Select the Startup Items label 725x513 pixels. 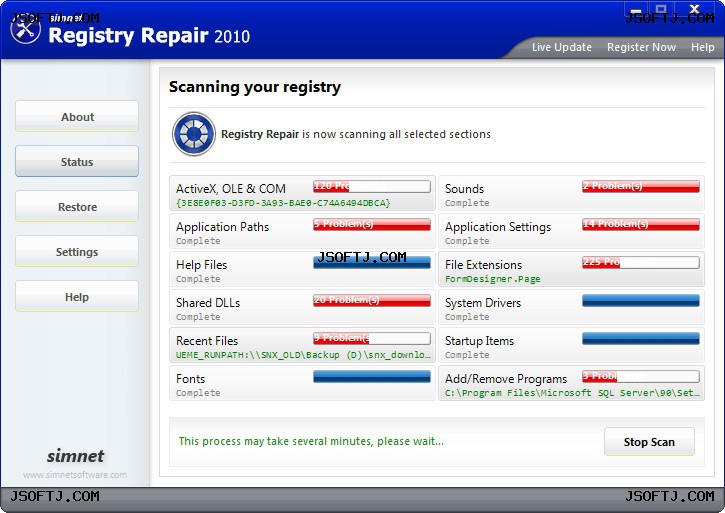[479, 340]
